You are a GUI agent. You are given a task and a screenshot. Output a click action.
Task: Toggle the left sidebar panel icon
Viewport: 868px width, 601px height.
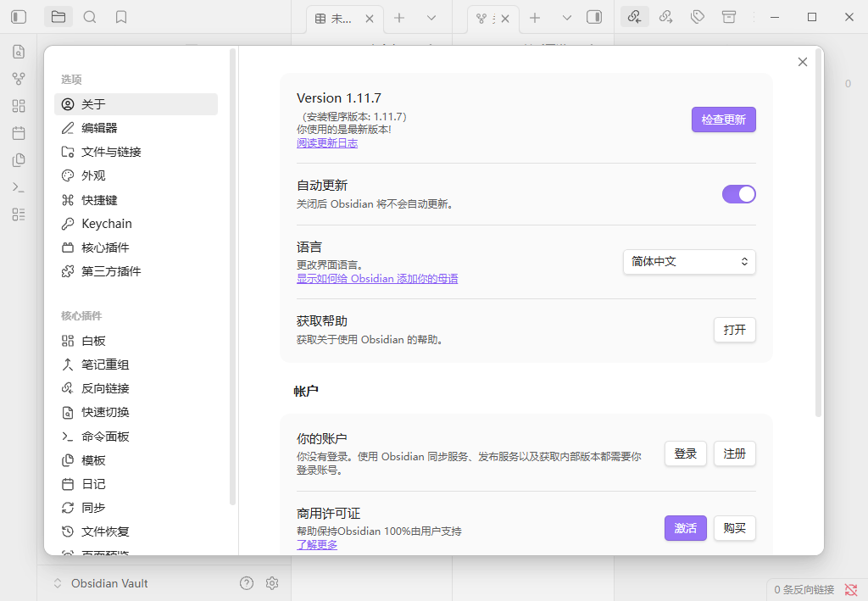19,16
